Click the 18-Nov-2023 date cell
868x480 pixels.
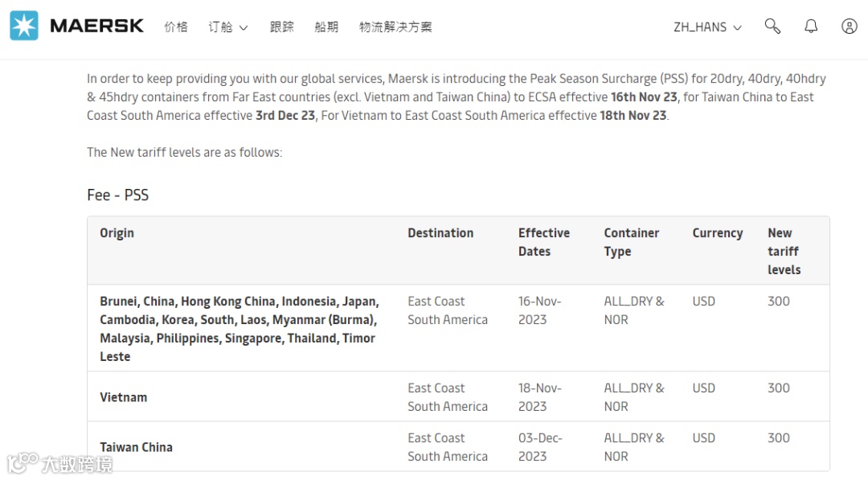pos(540,397)
